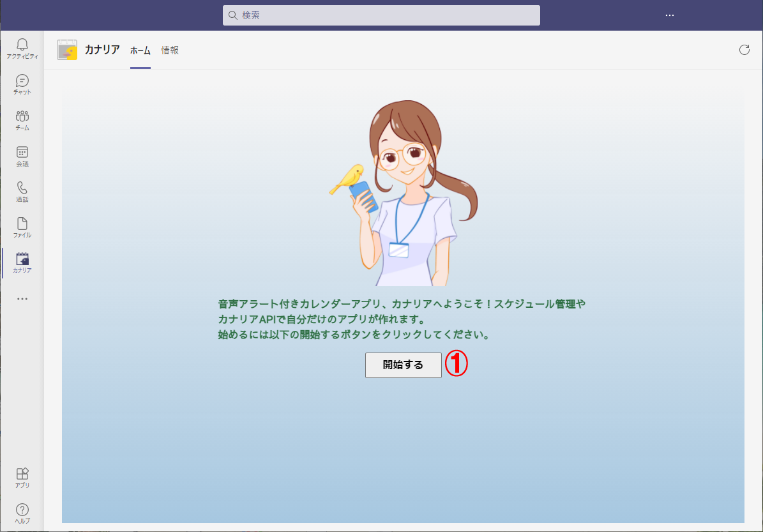
Task: Switch to the ホーム tab
Action: point(140,50)
